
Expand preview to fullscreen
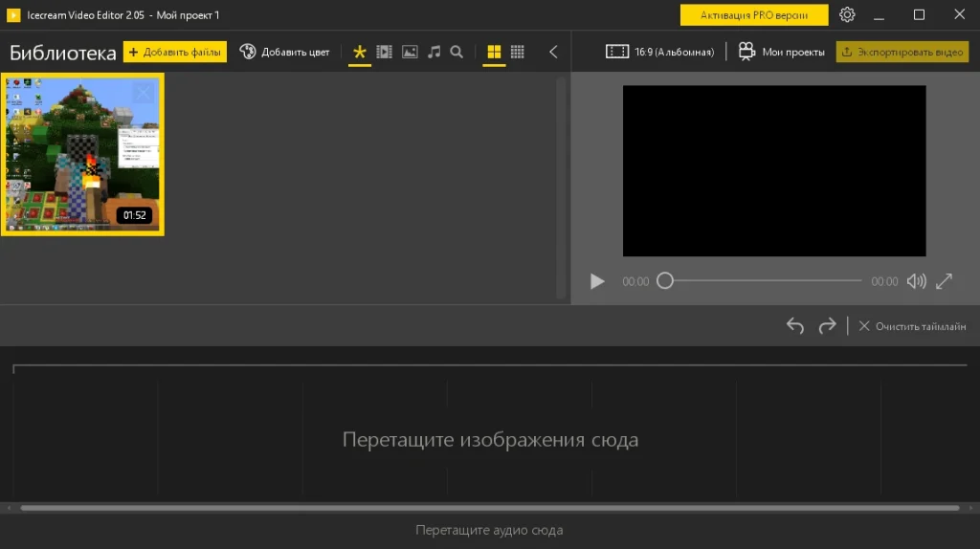coord(944,281)
